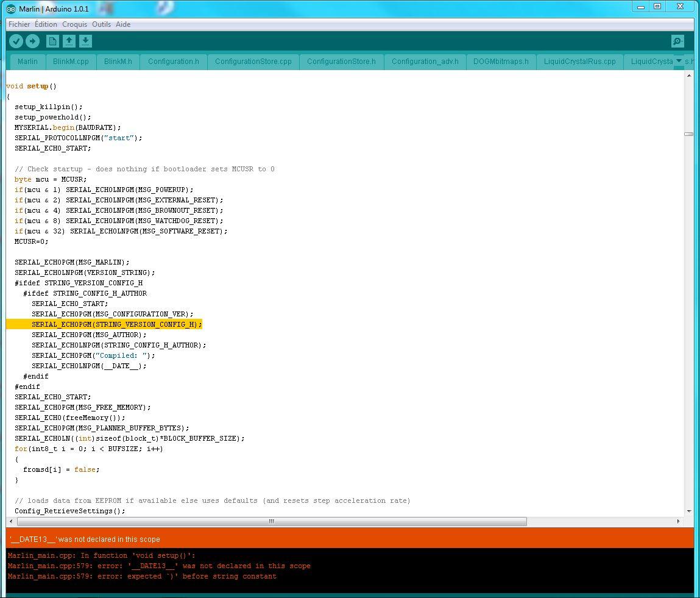The width and height of the screenshot is (700, 598).
Task: Click the SERIAL_ECHOPGM(MSG_MARLIN); line
Action: point(72,262)
